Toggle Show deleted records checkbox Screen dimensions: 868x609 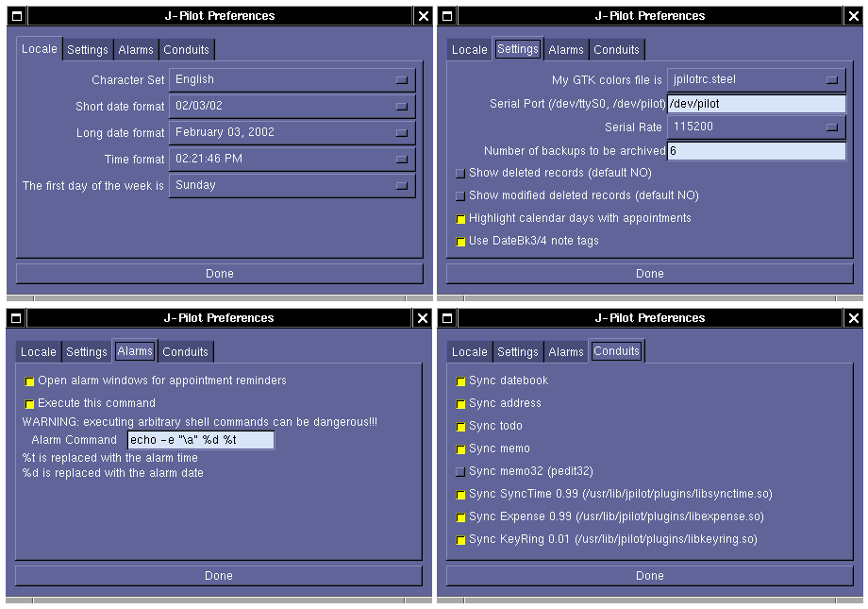(460, 174)
